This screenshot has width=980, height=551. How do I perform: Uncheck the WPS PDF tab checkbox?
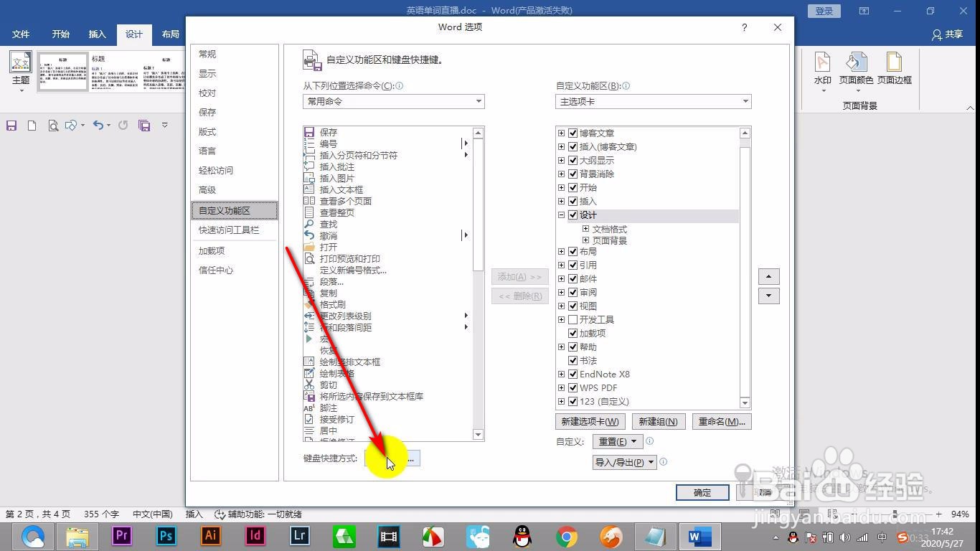573,387
